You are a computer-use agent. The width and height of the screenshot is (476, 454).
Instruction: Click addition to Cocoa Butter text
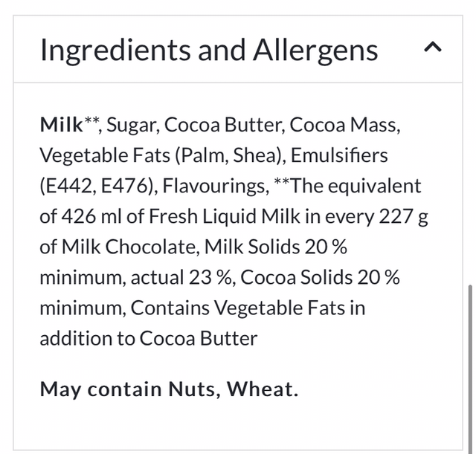pyautogui.click(x=149, y=338)
